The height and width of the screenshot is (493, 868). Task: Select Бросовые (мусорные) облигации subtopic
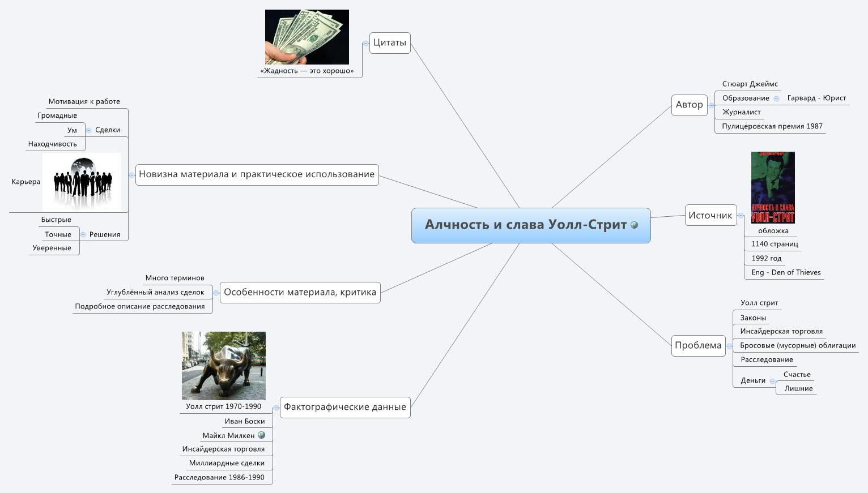(x=798, y=345)
